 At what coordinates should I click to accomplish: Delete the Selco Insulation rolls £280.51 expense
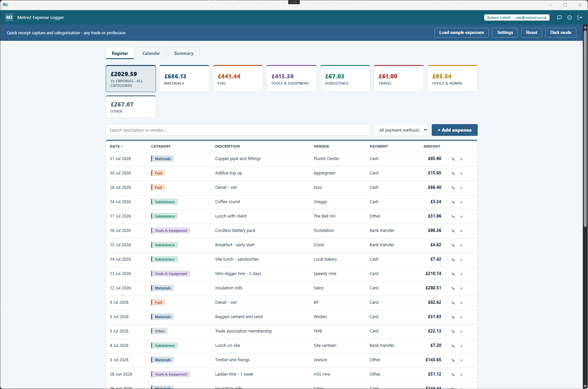coord(461,288)
